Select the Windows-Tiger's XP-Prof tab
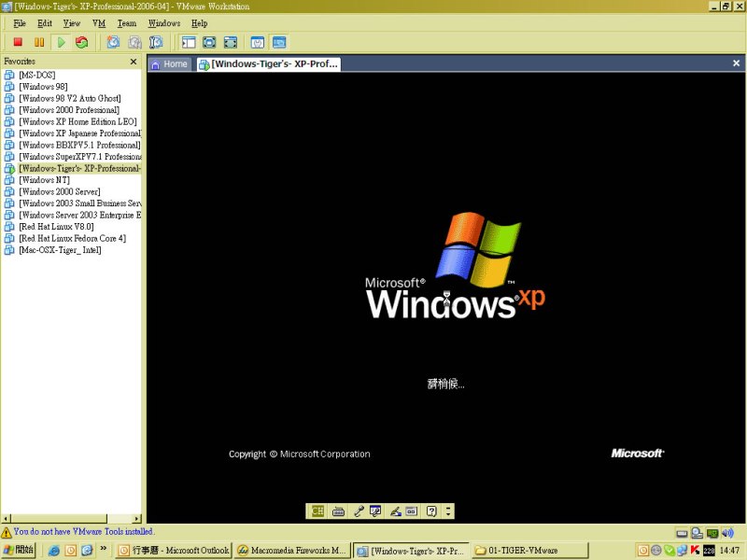 [x=268, y=63]
